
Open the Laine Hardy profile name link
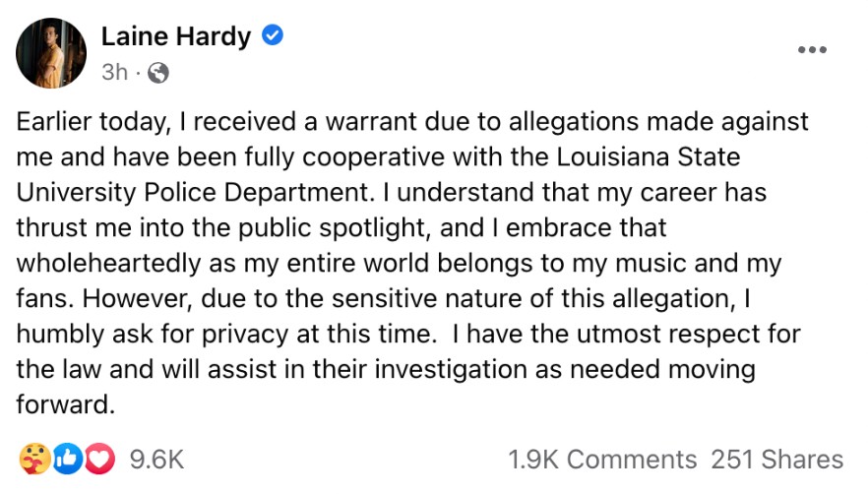point(176,36)
